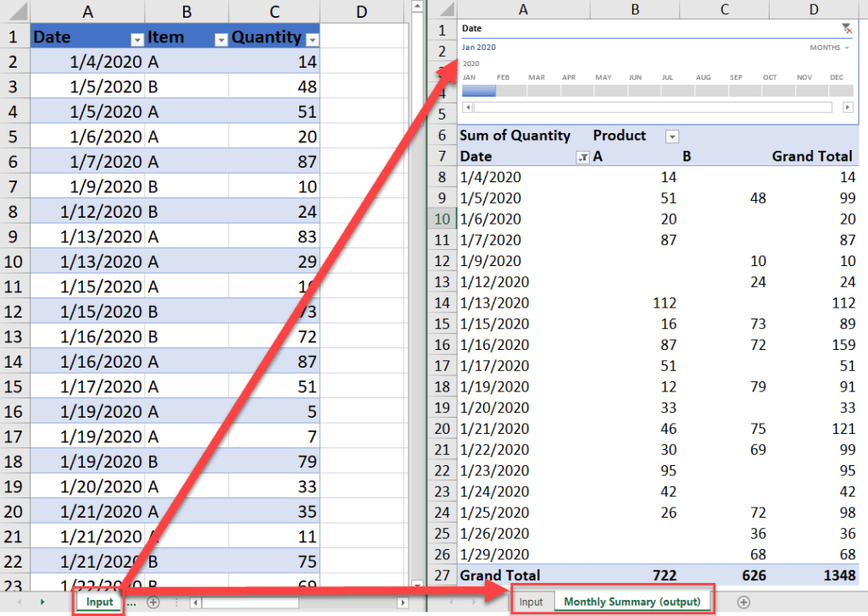Switch to Monthly Summary (output) sheet tab
Viewport: 868px width, 616px height.
tap(632, 602)
